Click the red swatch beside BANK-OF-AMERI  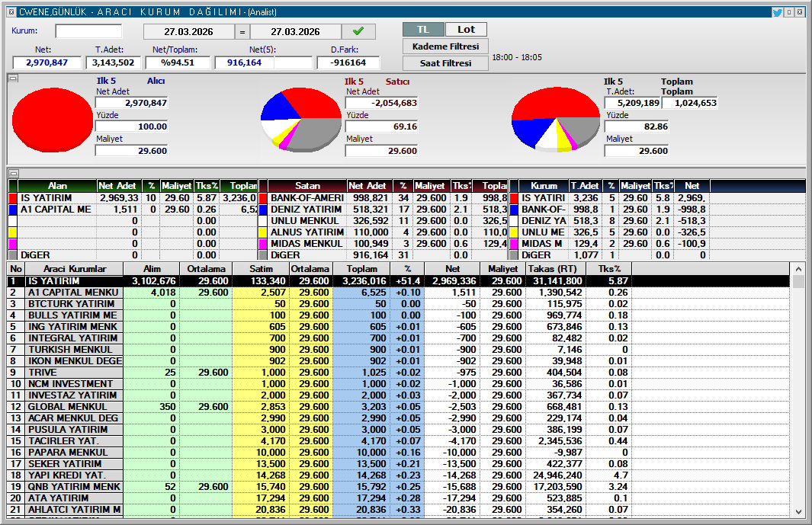coord(263,198)
